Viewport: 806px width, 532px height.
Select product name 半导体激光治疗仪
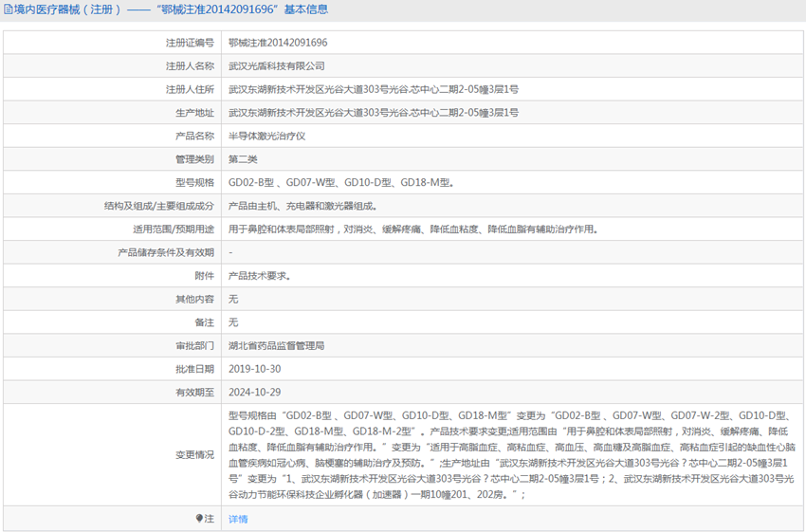(x=266, y=136)
